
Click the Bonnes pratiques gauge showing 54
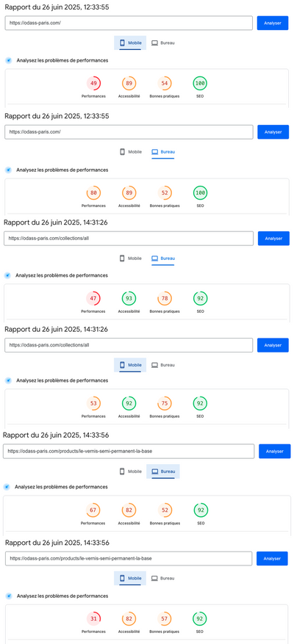coord(165,84)
